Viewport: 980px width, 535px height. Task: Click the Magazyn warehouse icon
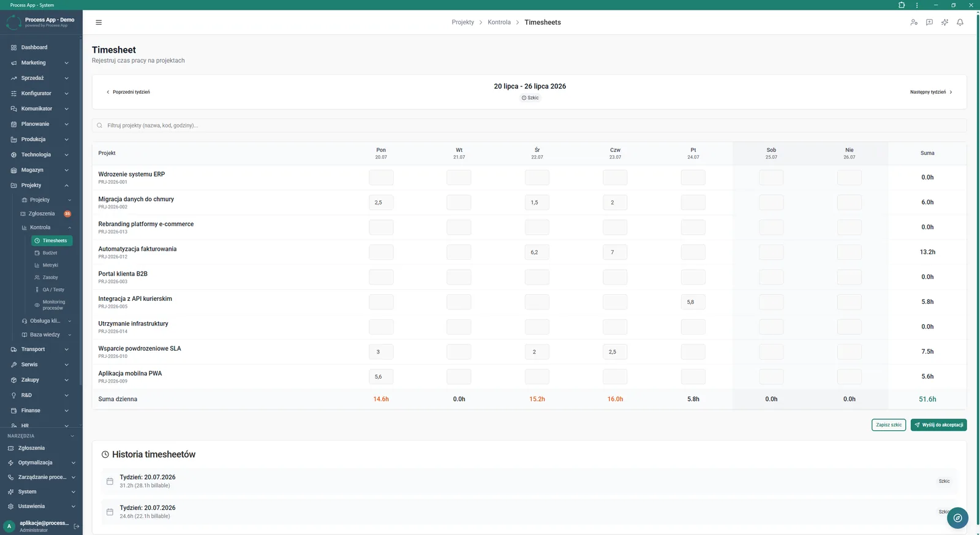pyautogui.click(x=13, y=170)
